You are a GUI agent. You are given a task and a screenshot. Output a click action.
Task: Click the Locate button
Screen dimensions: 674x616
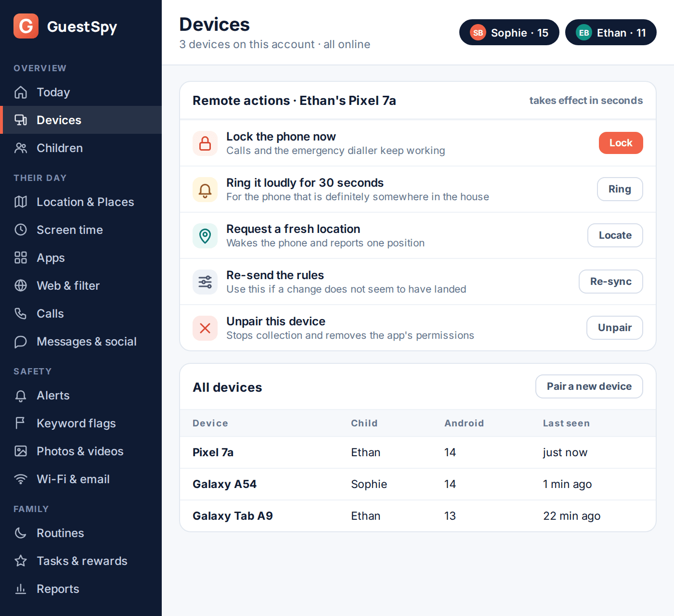point(615,235)
